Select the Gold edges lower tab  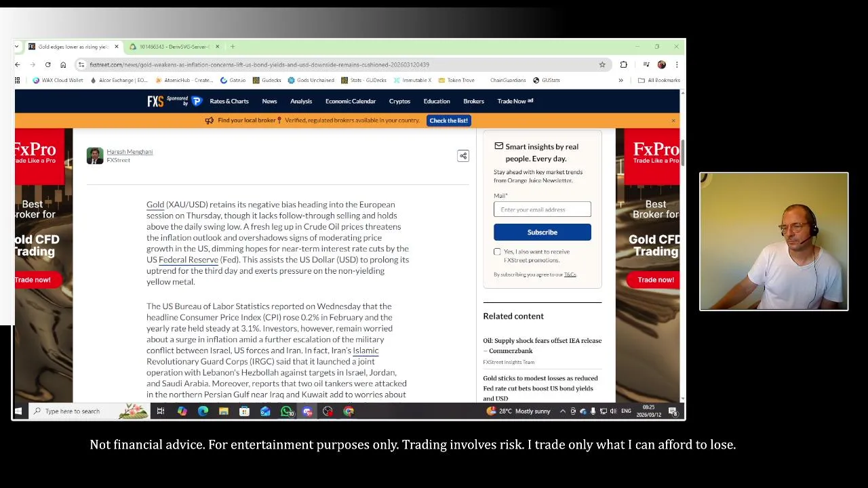(73, 47)
